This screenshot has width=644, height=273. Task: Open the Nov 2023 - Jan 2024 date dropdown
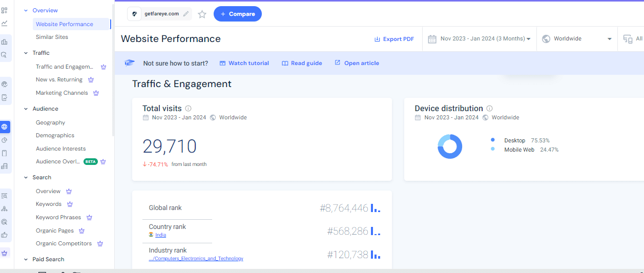[480, 39]
